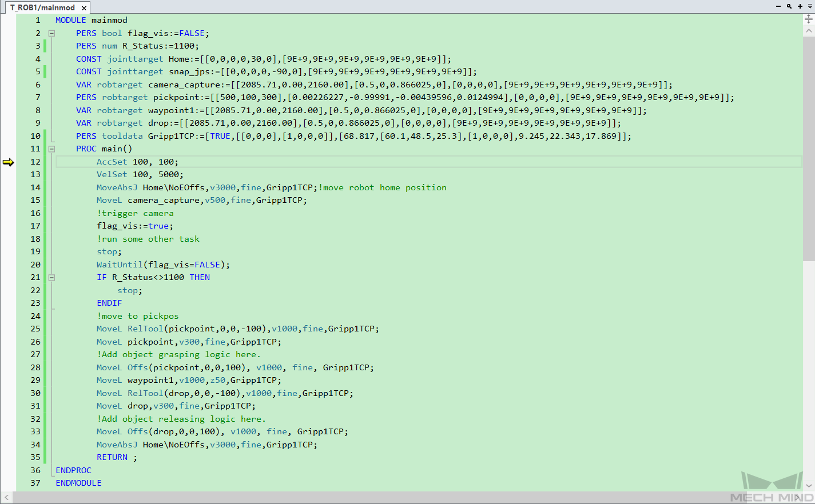Open the document tab list dropdown arrow
815x504 pixels.
[810, 6]
